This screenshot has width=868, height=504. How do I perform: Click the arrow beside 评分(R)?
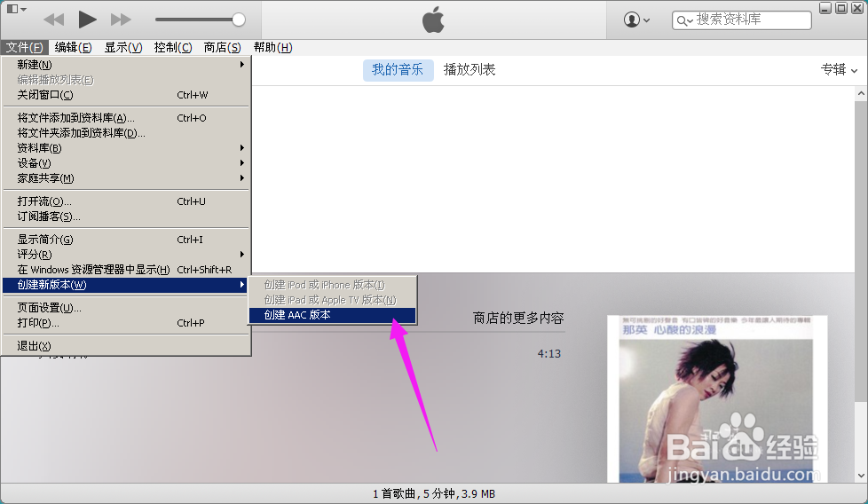click(x=242, y=255)
